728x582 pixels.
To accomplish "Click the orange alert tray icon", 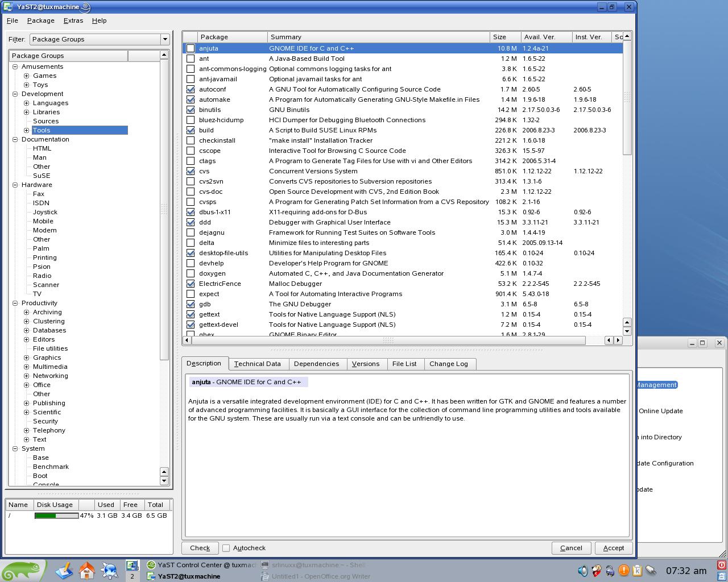I will click(x=623, y=571).
